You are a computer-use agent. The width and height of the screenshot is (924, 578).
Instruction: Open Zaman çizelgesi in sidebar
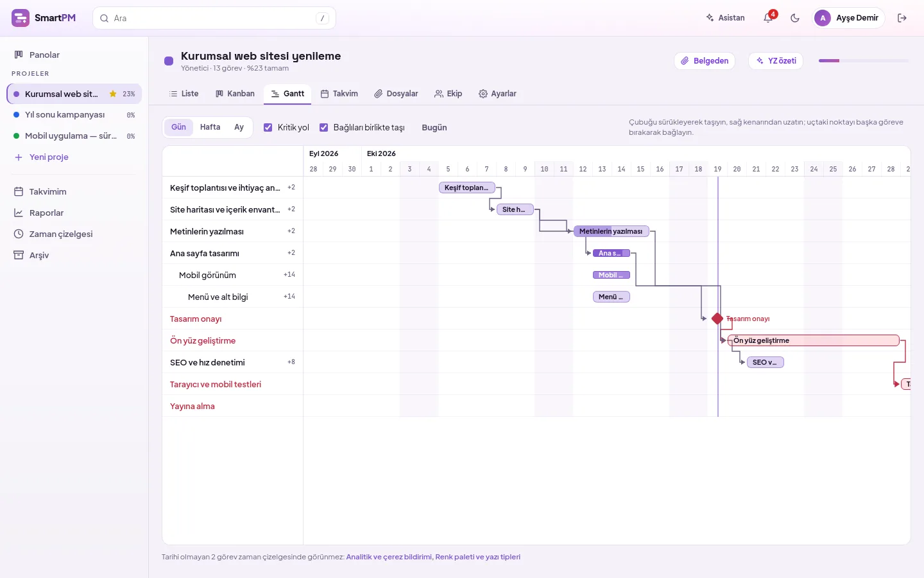(x=74, y=234)
